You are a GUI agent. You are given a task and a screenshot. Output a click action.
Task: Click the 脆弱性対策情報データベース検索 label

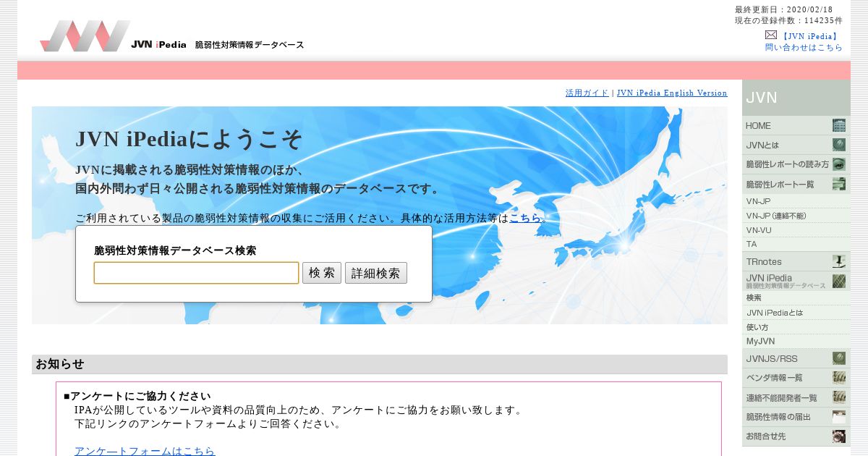(x=175, y=250)
